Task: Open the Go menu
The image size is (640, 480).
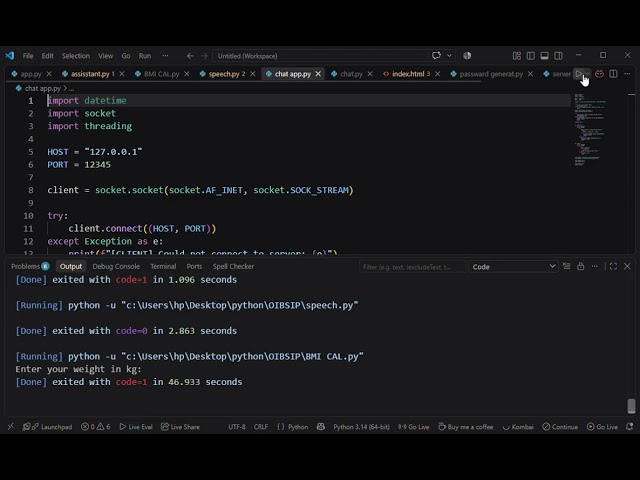Action: [126, 56]
